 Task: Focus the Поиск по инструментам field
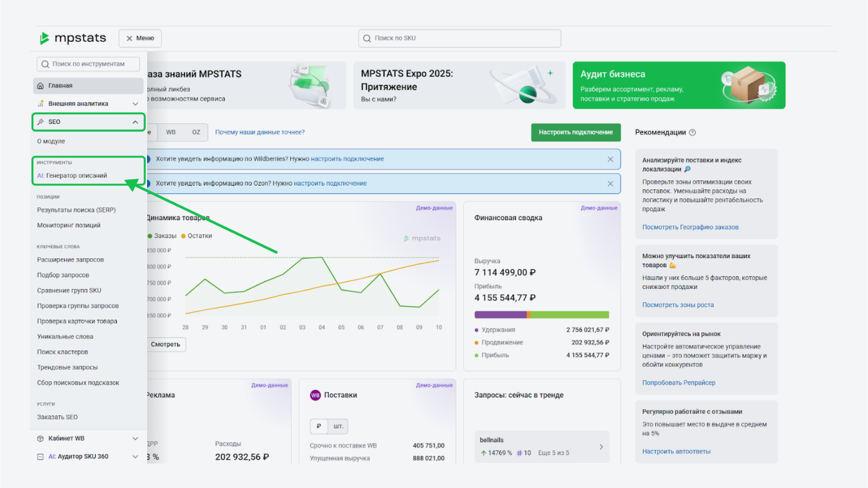tap(89, 64)
